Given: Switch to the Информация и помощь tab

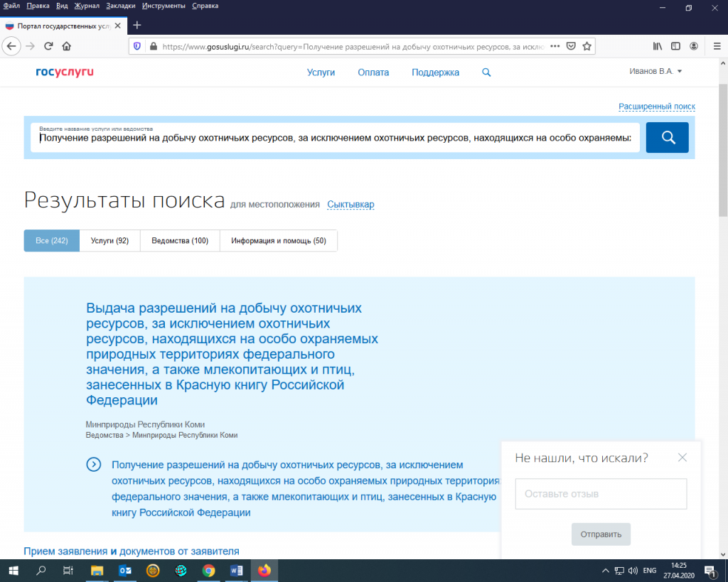Looking at the screenshot, I should (277, 240).
